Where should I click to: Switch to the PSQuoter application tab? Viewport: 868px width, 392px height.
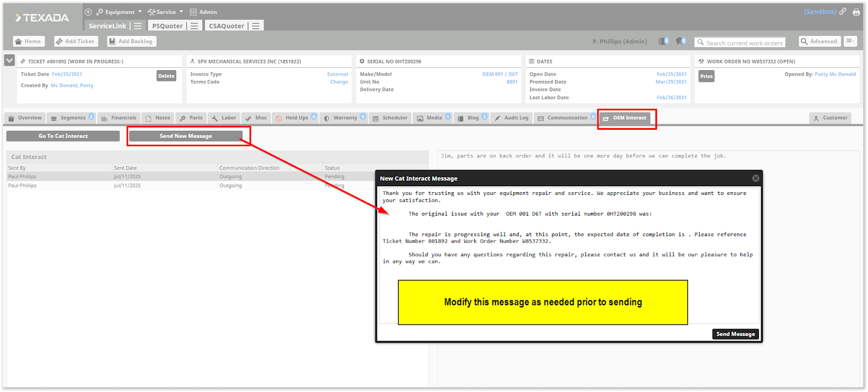pyautogui.click(x=168, y=26)
